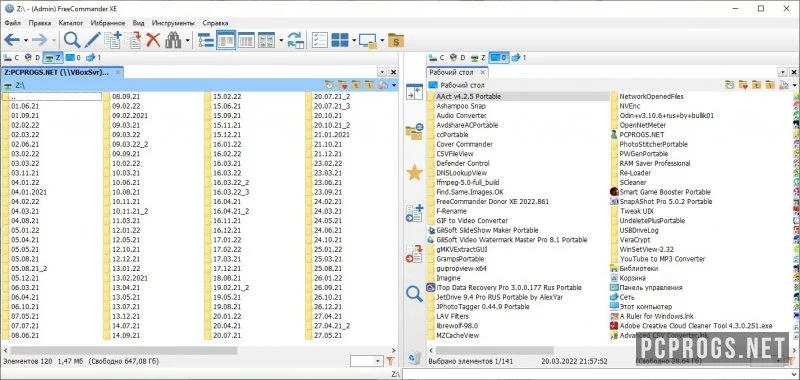The width and height of the screenshot is (800, 380).
Task: Open the Правка menu
Action: [40, 23]
